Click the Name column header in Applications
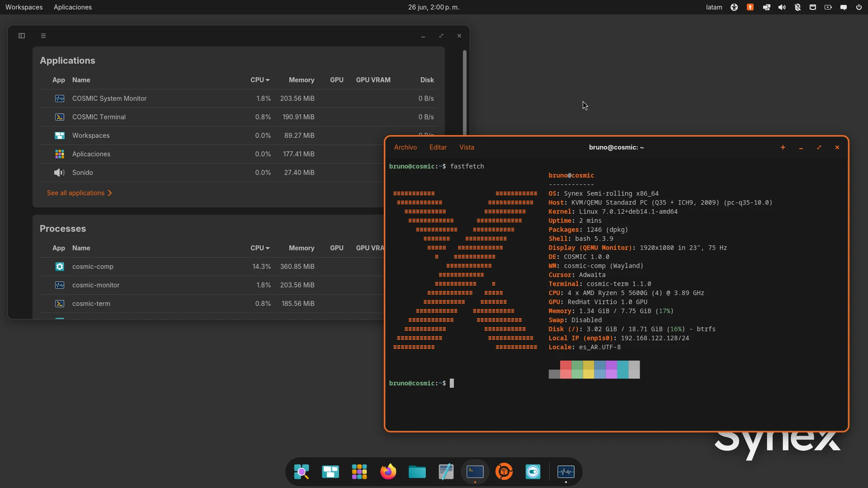The image size is (868, 488). 81,80
